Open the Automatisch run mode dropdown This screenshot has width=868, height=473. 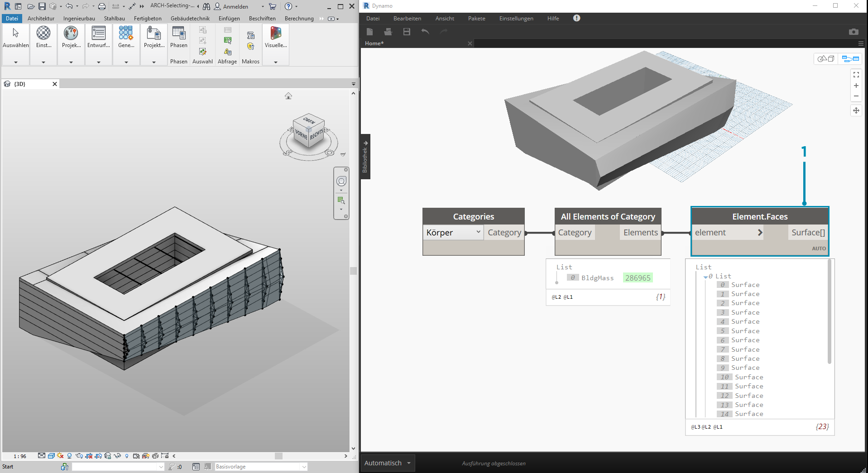click(x=388, y=463)
